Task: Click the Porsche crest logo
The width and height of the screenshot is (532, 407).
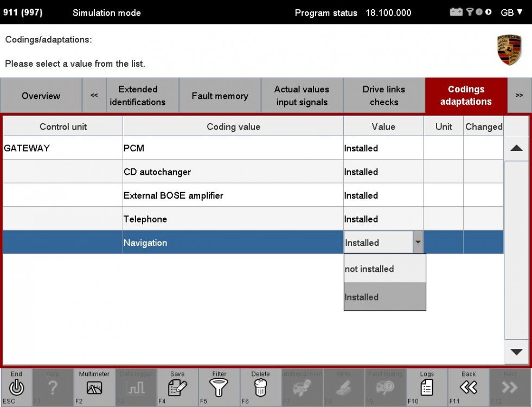Action: coord(509,50)
